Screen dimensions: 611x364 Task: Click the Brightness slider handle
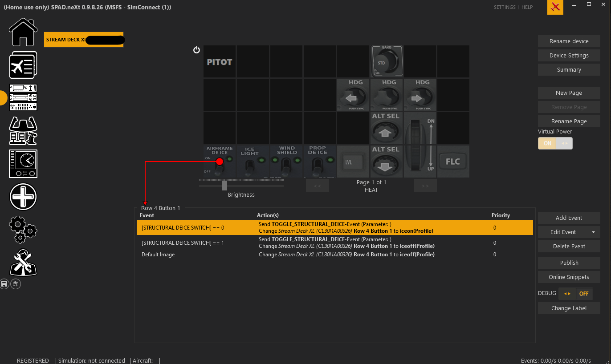click(x=224, y=185)
